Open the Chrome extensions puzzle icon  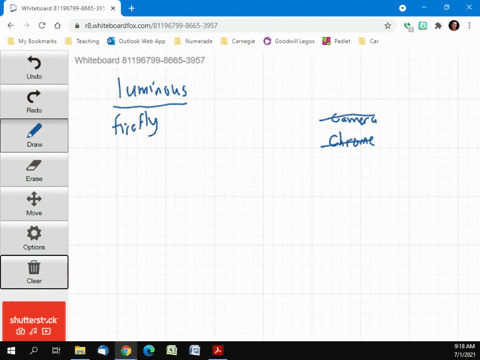point(438,26)
